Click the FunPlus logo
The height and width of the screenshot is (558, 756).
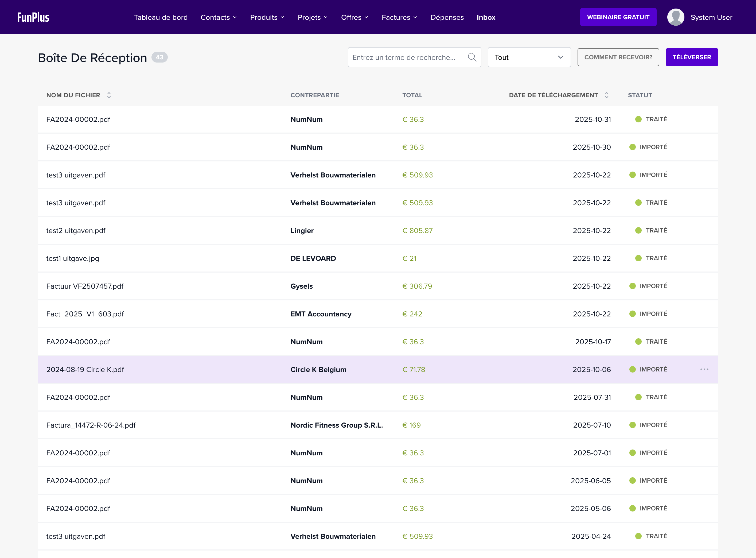[33, 17]
